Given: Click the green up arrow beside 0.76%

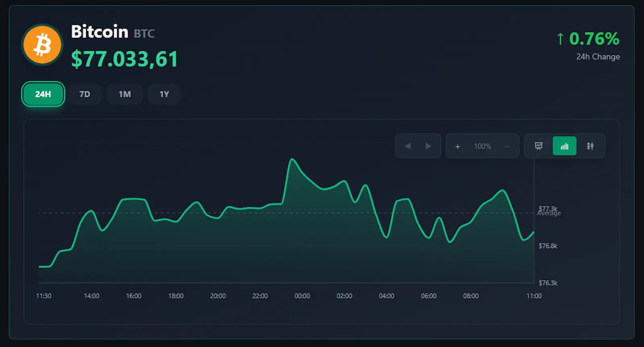Looking at the screenshot, I should pos(560,39).
